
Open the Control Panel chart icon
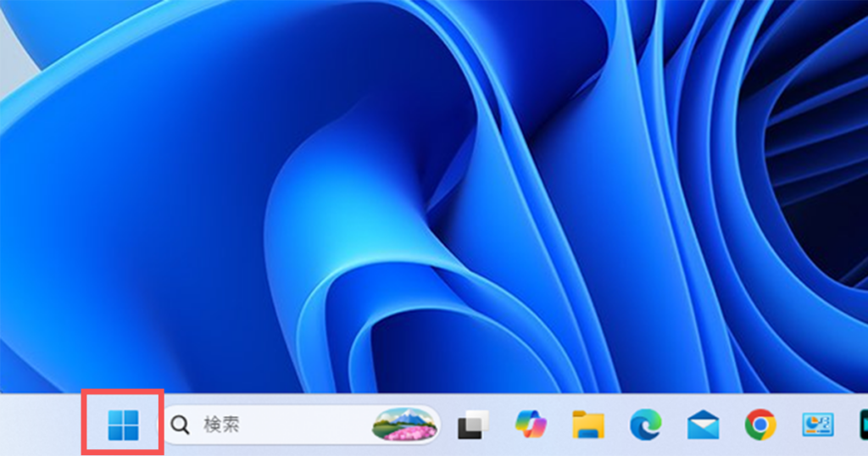click(818, 424)
